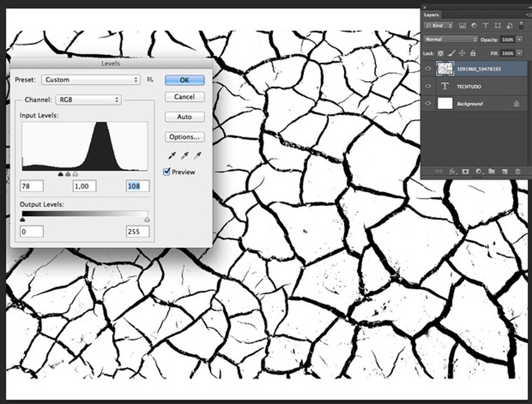The width and height of the screenshot is (532, 404).
Task: Pick the black point eyedropper in Levels
Action: (173, 156)
